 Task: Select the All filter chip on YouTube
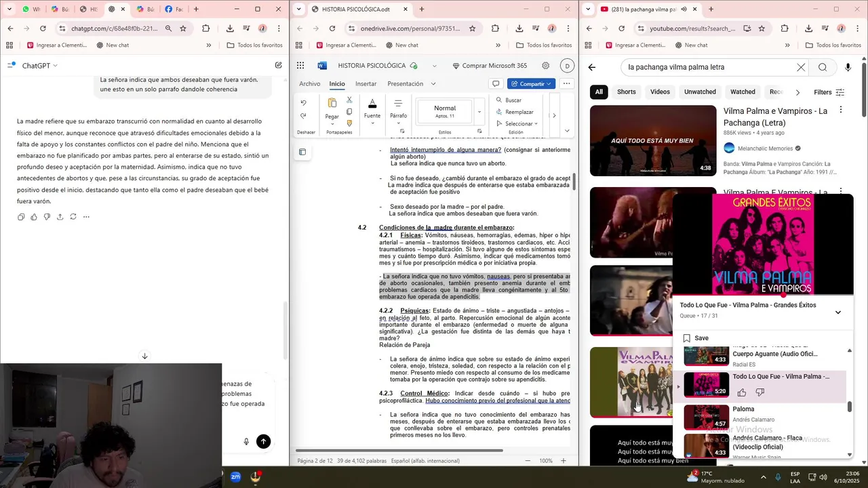click(x=599, y=92)
